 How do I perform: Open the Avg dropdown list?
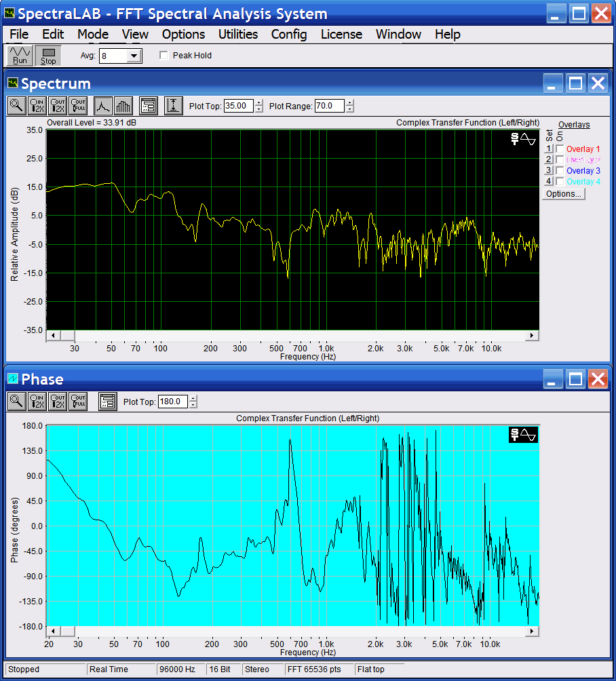(134, 56)
